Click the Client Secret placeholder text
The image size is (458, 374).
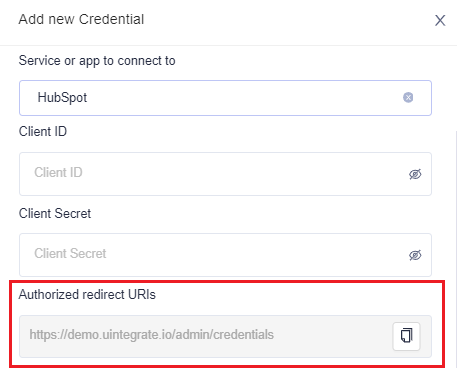coord(70,253)
